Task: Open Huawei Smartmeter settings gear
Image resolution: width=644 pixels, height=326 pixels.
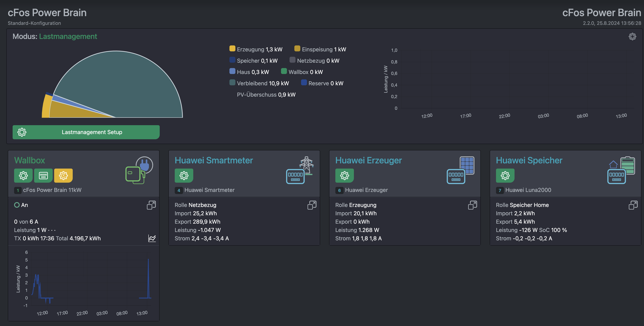Action: (184, 175)
